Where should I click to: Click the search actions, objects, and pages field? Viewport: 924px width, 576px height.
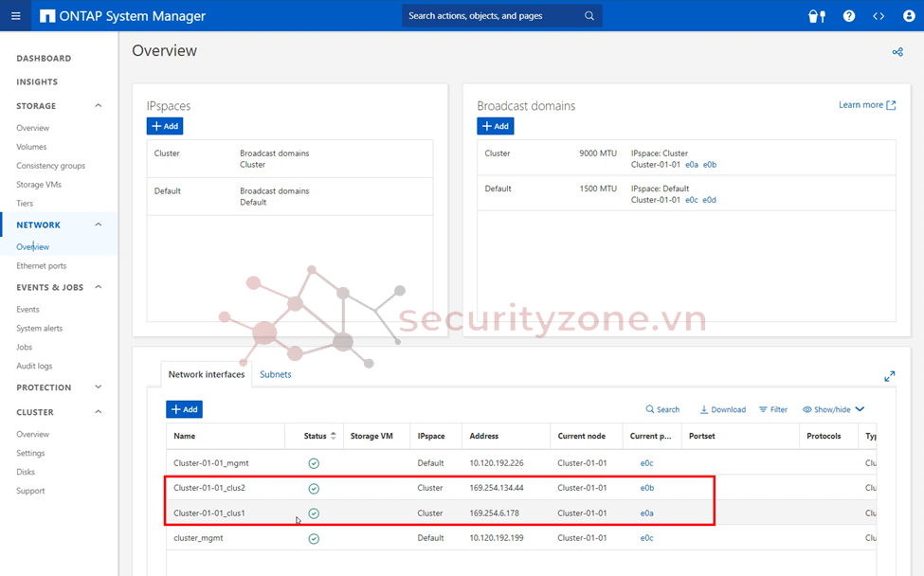(x=493, y=16)
